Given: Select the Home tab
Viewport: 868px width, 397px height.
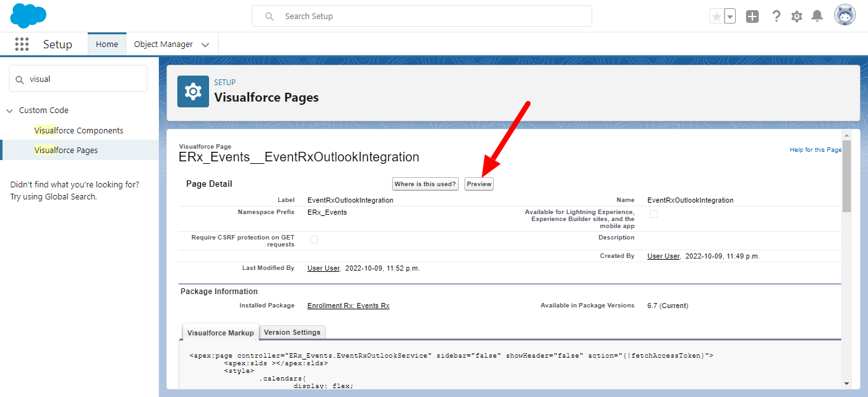Looking at the screenshot, I should (x=107, y=44).
